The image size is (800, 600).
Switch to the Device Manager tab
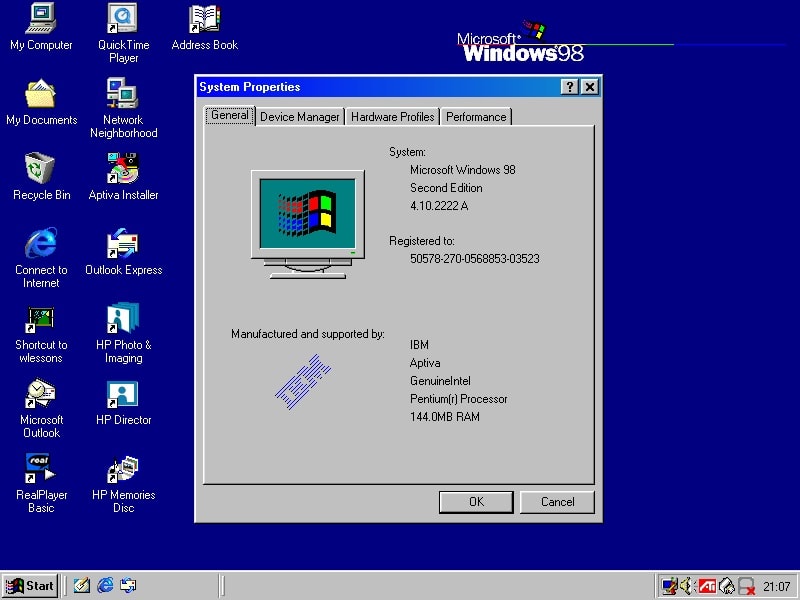tap(299, 117)
